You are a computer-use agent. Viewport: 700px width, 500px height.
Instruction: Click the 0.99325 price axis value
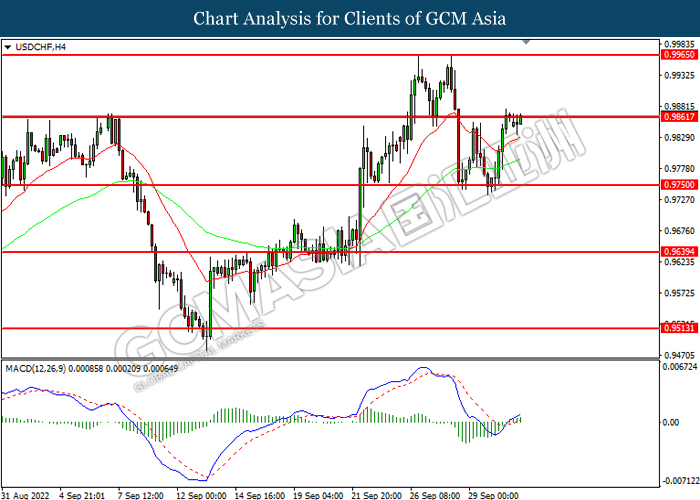pyautogui.click(x=679, y=75)
